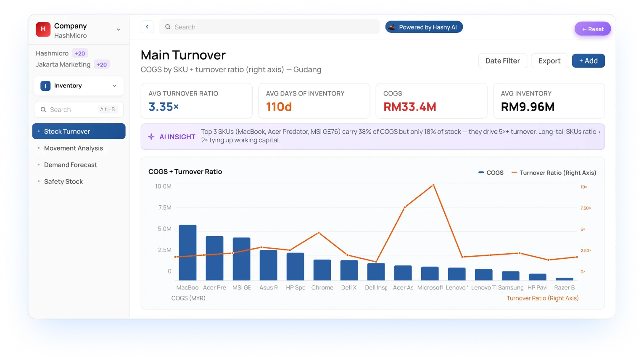This screenshot has height=361, width=644.
Task: Select Stock Turnover menu item
Action: [79, 131]
